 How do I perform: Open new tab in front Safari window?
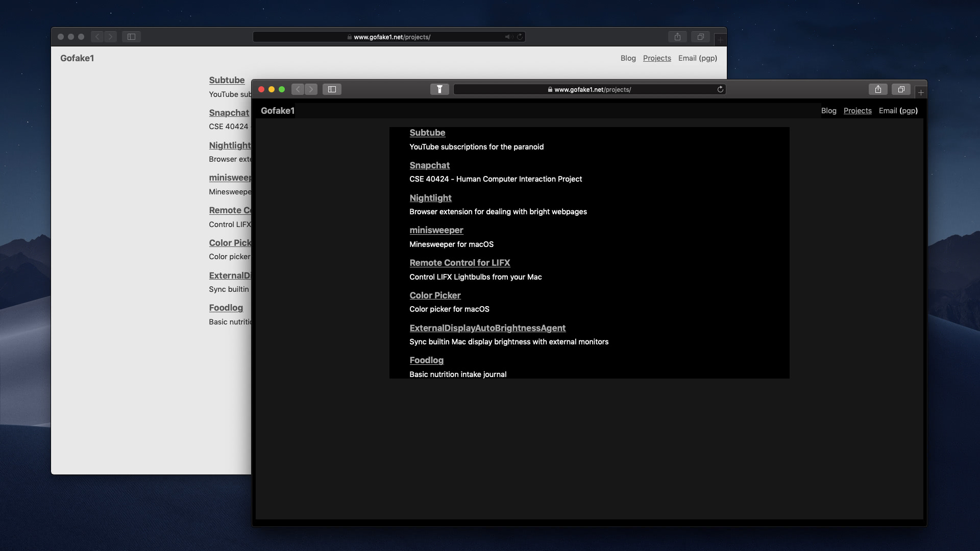point(921,92)
